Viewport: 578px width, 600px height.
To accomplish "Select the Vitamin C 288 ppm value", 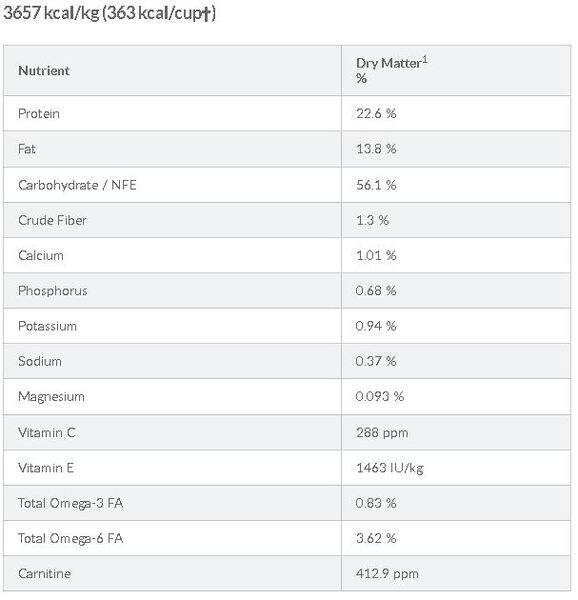I will pyautogui.click(x=382, y=433).
